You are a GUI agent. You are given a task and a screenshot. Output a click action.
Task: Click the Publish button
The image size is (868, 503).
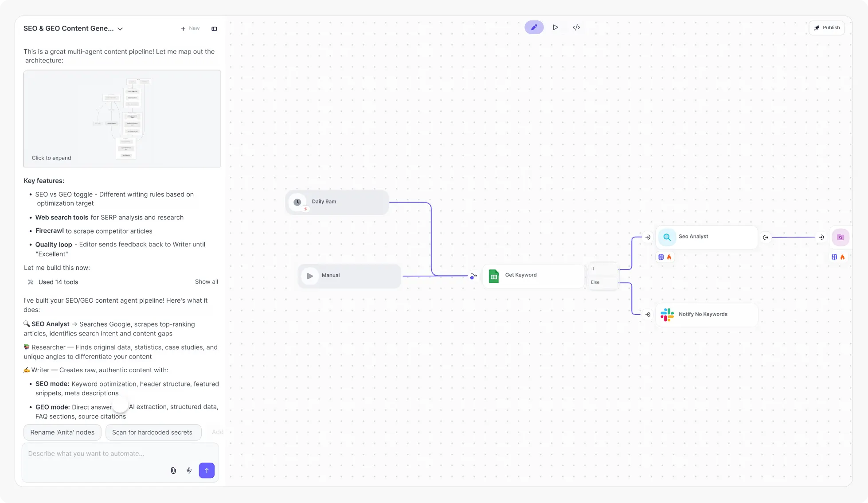pos(826,28)
